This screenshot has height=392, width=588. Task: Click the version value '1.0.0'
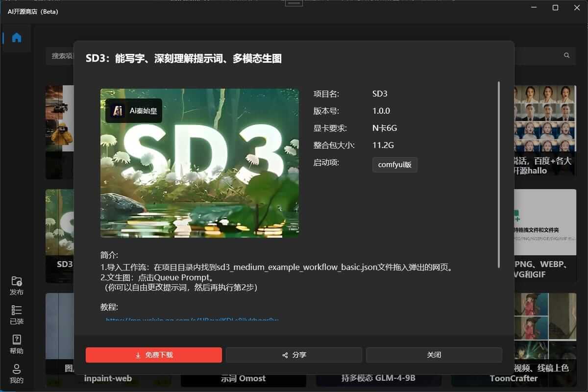(x=381, y=111)
